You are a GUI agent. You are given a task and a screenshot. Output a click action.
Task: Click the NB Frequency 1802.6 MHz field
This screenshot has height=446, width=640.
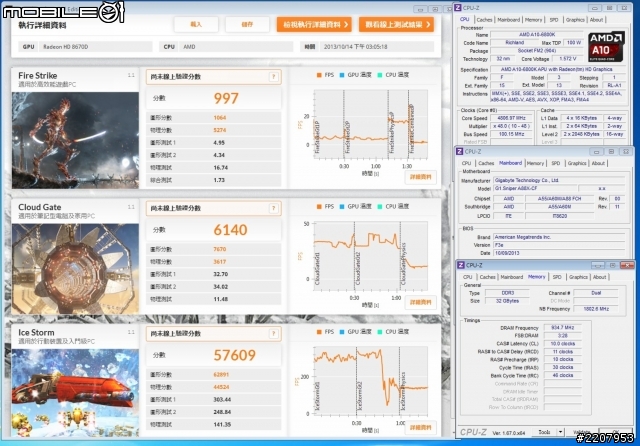tap(596, 309)
